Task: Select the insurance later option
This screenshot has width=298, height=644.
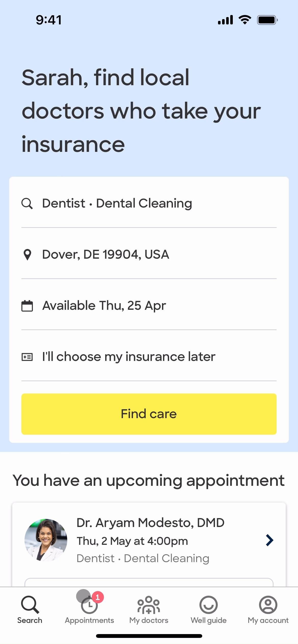Action: click(129, 357)
